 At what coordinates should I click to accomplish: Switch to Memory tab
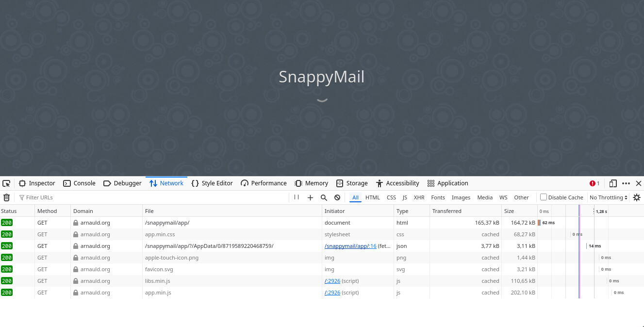click(312, 183)
